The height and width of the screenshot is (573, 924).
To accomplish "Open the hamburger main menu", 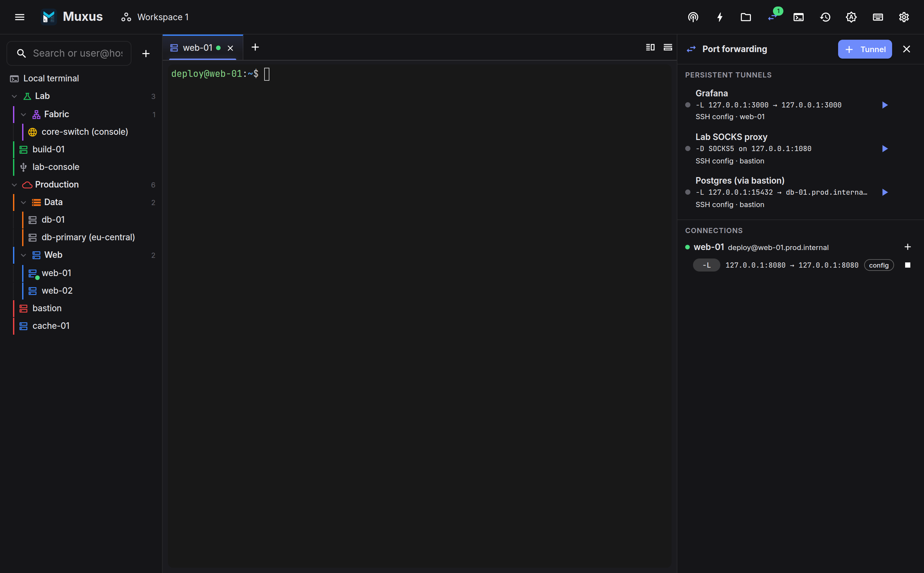I will 20,17.
